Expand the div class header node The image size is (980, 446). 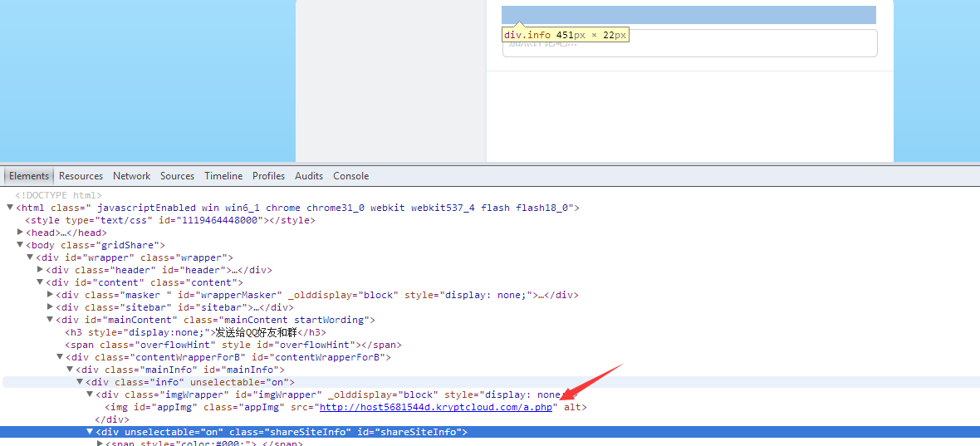[40, 270]
